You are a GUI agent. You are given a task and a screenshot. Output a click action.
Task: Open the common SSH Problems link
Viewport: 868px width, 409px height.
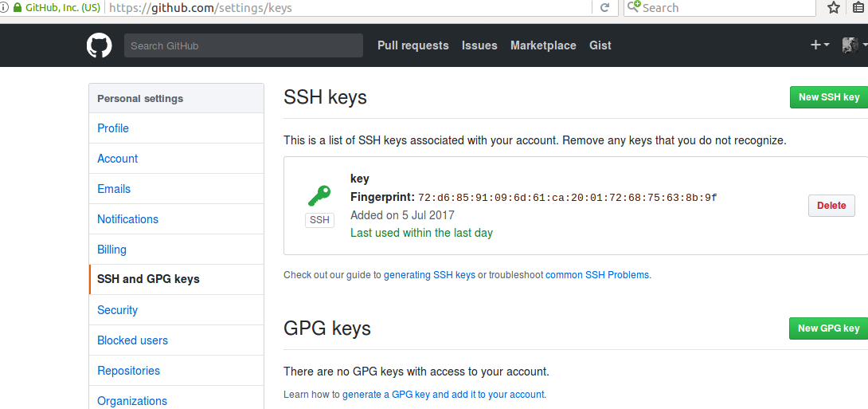click(598, 275)
